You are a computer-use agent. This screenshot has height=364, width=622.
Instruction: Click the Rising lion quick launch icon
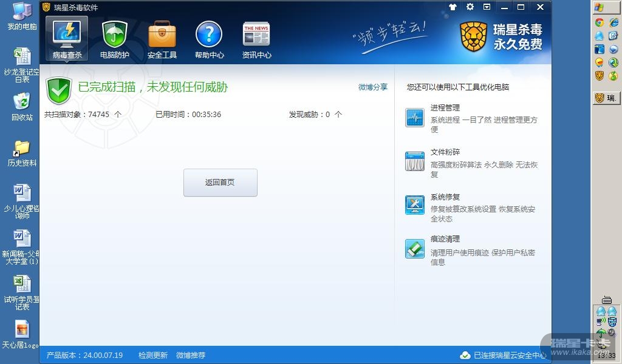[600, 75]
